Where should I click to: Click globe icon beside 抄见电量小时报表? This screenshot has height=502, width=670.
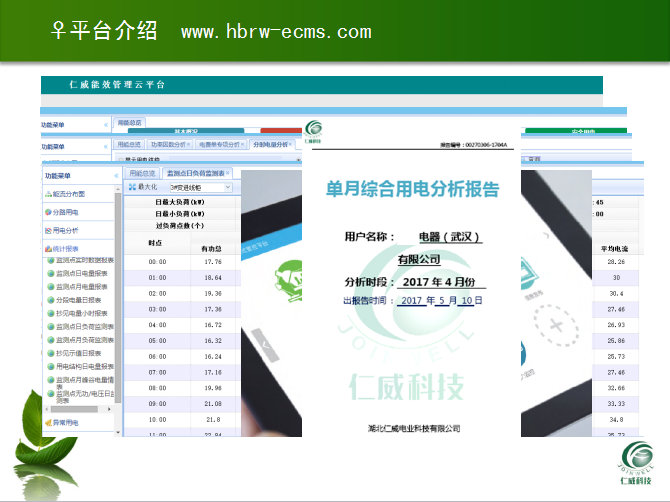click(51, 313)
